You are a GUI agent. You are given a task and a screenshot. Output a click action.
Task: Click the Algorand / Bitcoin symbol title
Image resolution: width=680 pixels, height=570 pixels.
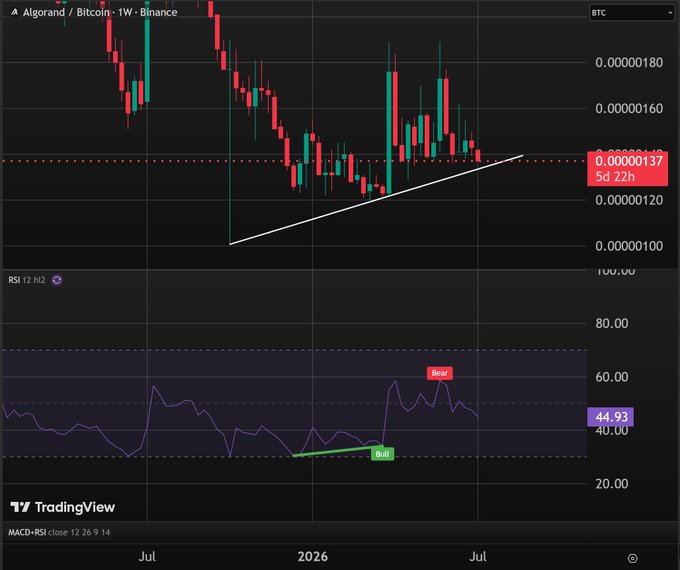pos(100,12)
